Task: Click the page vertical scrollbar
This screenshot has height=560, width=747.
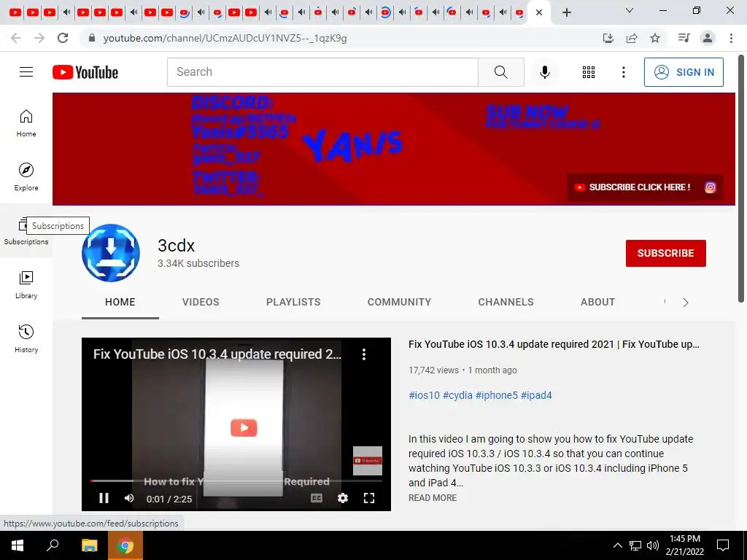Action: 741,179
